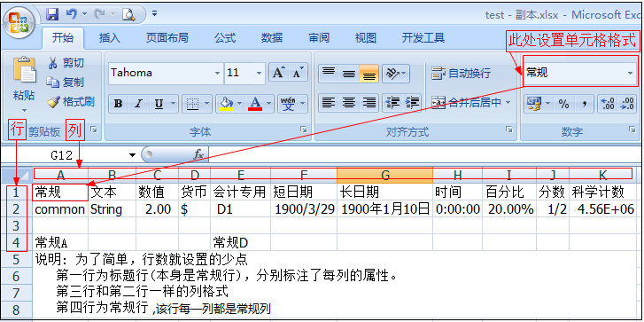Expand the Name Box dropdown arrow

[x=132, y=155]
